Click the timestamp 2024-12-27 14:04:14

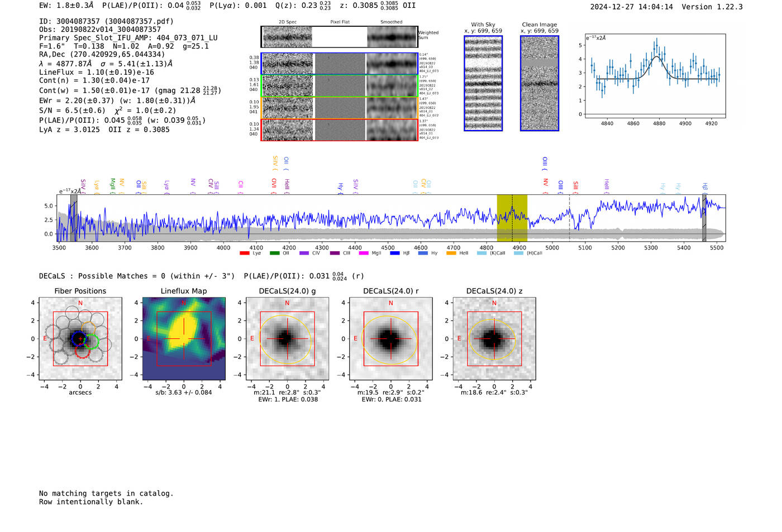click(x=632, y=7)
